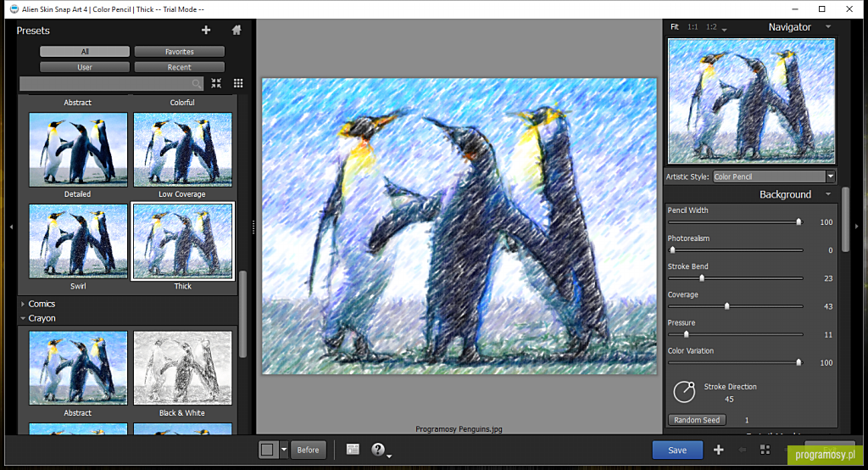The height and width of the screenshot is (470, 868).
Task: Select the Abstract color pencil thumbnail
Action: click(x=78, y=103)
